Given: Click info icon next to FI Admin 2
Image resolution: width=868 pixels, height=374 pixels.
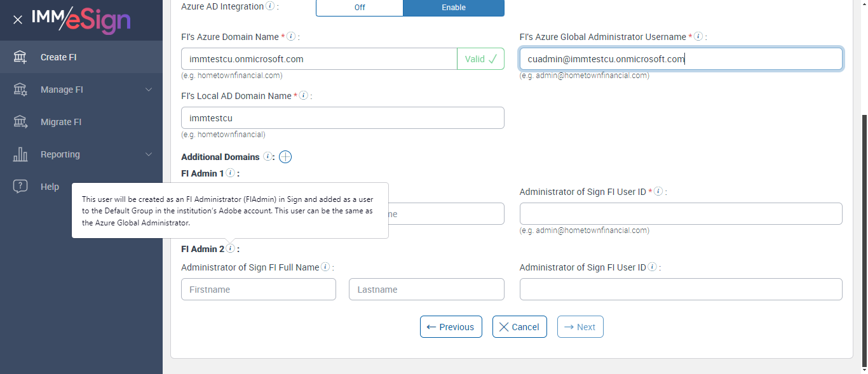Looking at the screenshot, I should 230,249.
